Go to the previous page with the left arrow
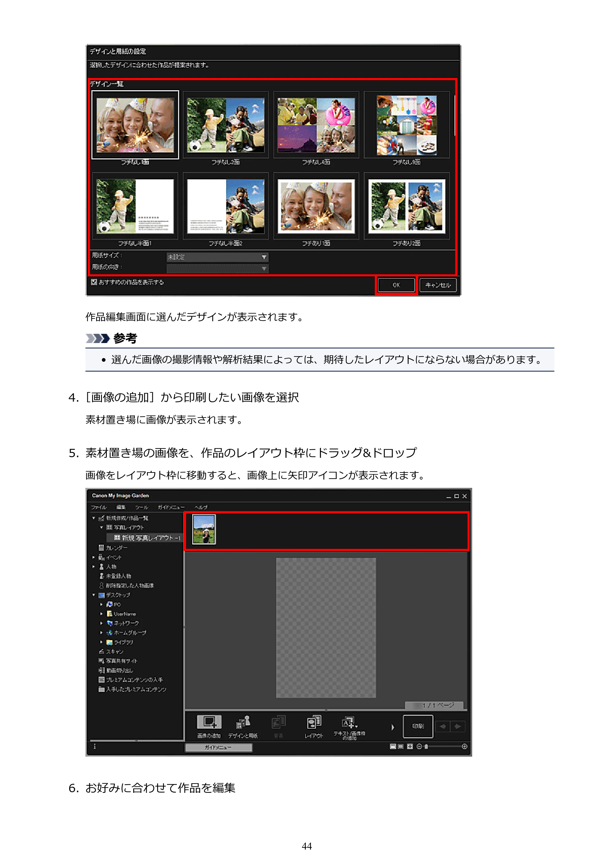The width and height of the screenshot is (614, 868). tap(443, 726)
